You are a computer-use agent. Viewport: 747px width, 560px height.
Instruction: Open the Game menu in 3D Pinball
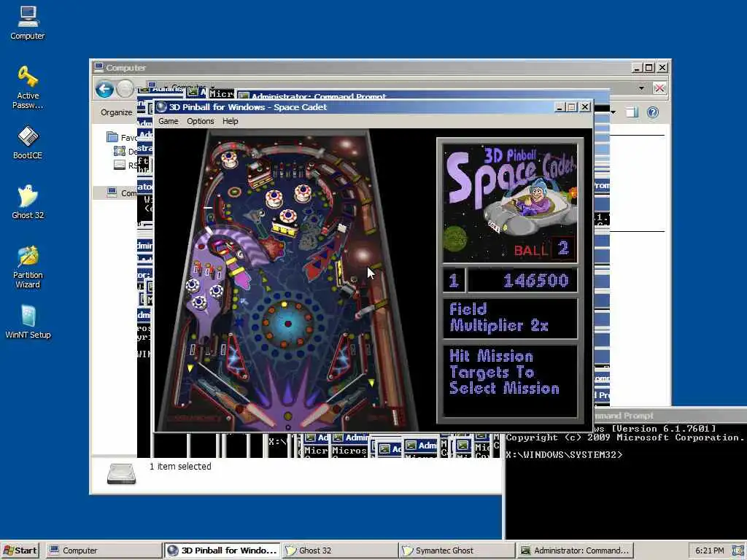coord(169,121)
